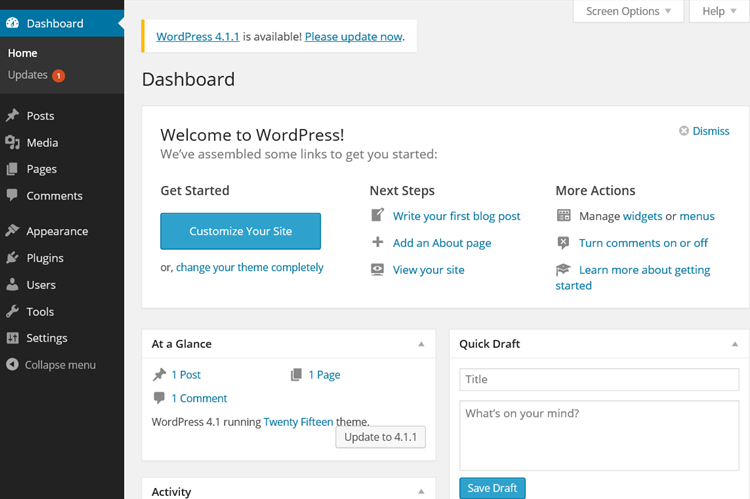This screenshot has height=499, width=750.
Task: Click change your theme completely link
Action: click(x=250, y=267)
